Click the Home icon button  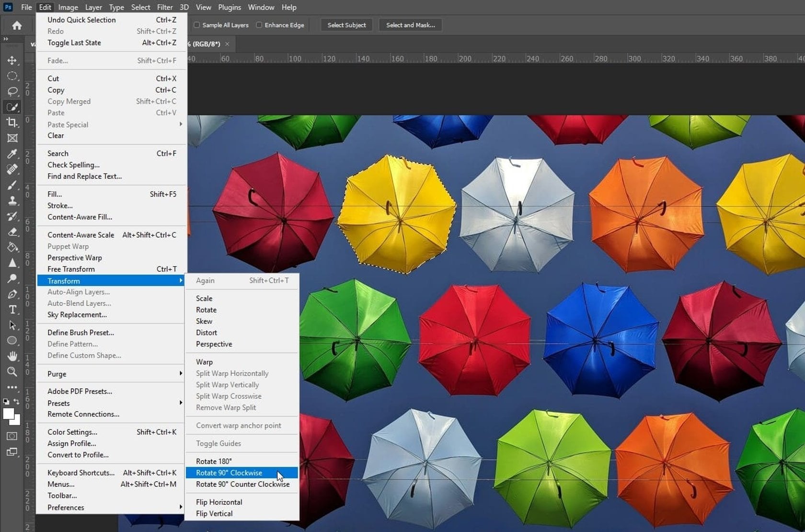point(17,25)
